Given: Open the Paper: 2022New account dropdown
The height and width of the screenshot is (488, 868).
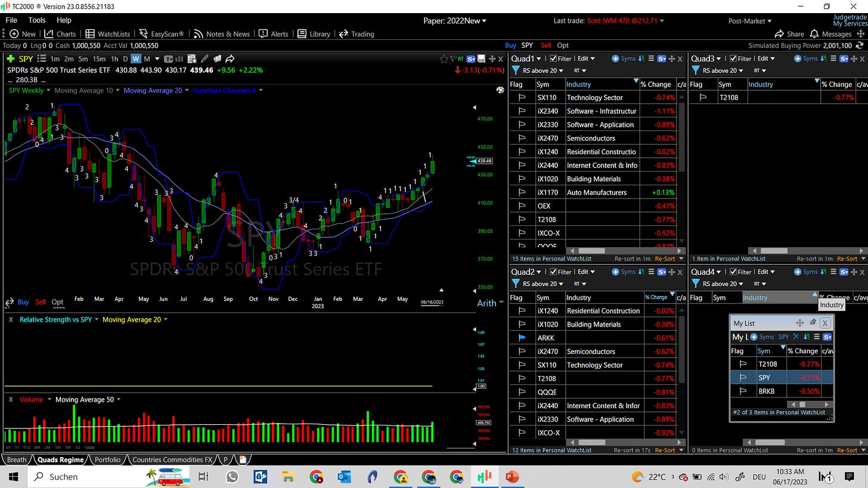Looking at the screenshot, I should [455, 20].
